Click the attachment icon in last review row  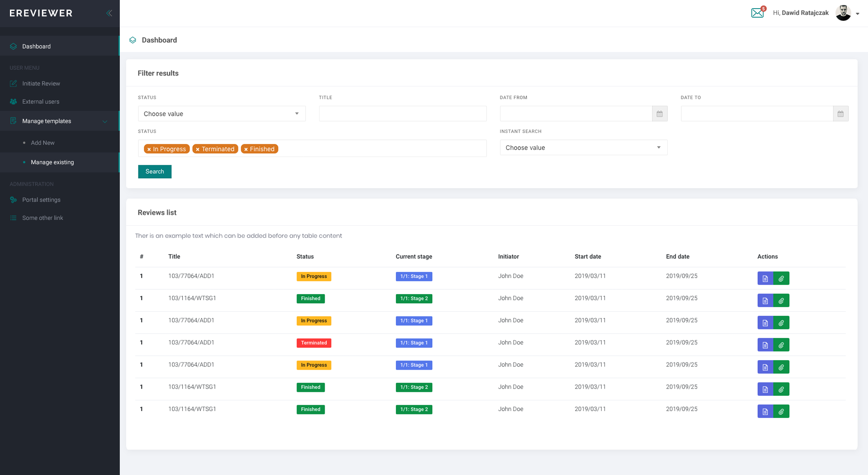coord(781,412)
